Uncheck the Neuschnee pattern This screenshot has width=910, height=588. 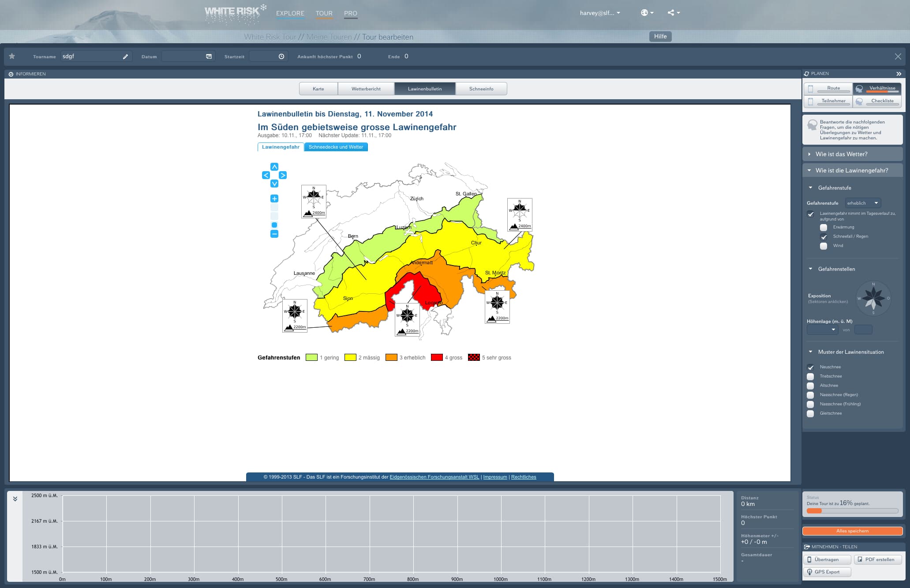[810, 367]
